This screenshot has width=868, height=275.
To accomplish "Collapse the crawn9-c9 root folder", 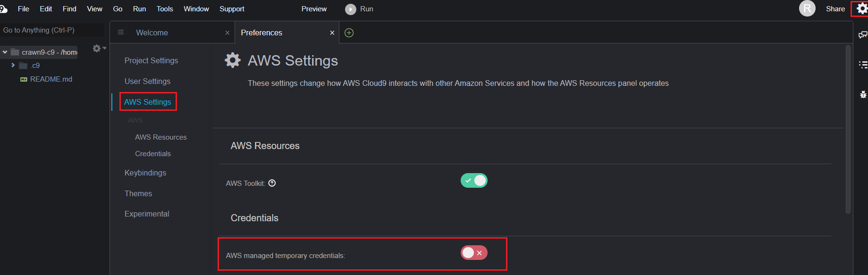I will tap(5, 52).
